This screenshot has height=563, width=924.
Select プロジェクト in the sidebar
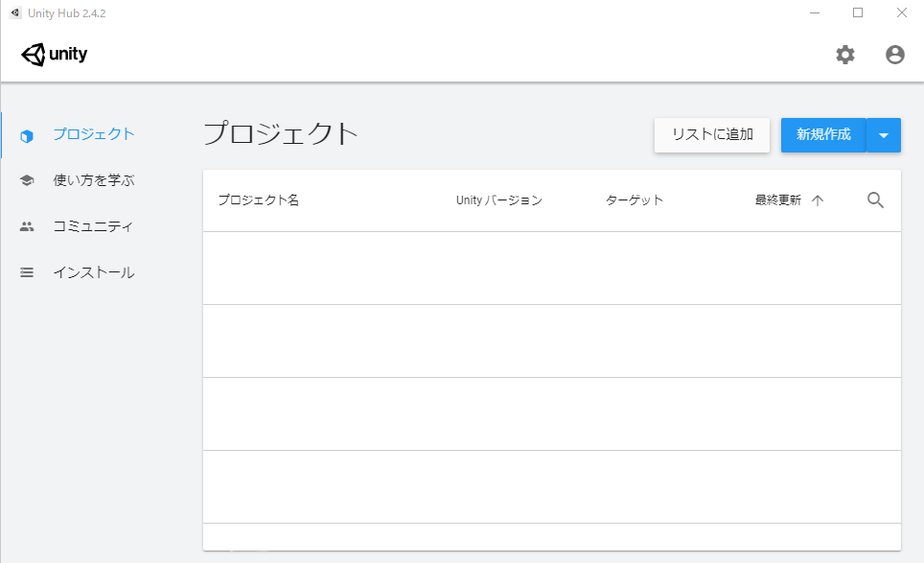[94, 134]
